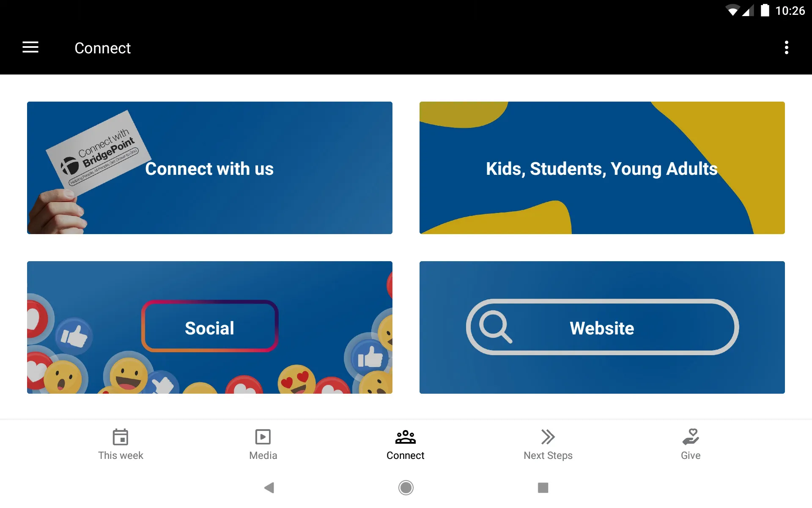Select the Connect tab in bottom bar
The height and width of the screenshot is (508, 812).
coord(406,444)
